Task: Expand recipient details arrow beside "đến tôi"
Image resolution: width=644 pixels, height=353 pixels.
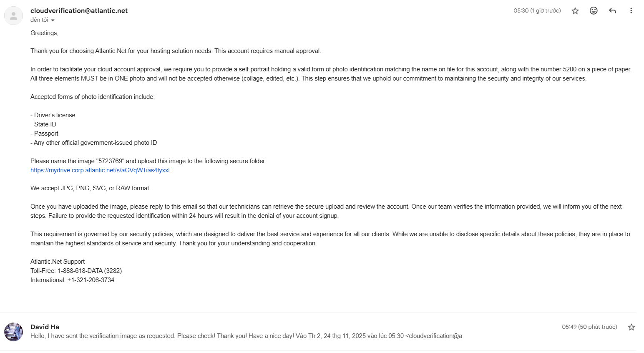Action: [53, 20]
